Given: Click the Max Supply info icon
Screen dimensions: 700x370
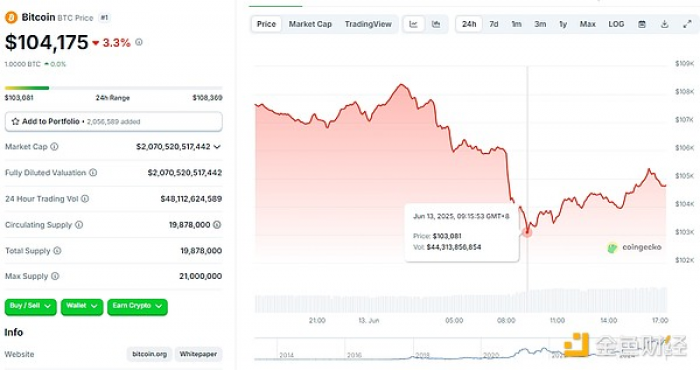Looking at the screenshot, I should click(55, 276).
